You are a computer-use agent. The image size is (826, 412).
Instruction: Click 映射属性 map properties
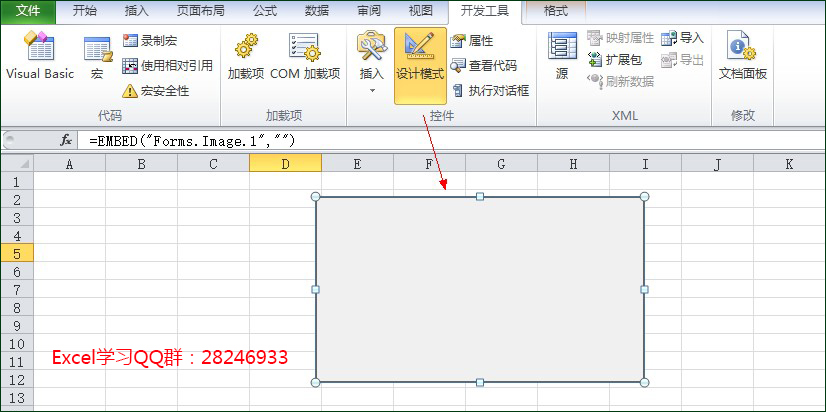(621, 38)
